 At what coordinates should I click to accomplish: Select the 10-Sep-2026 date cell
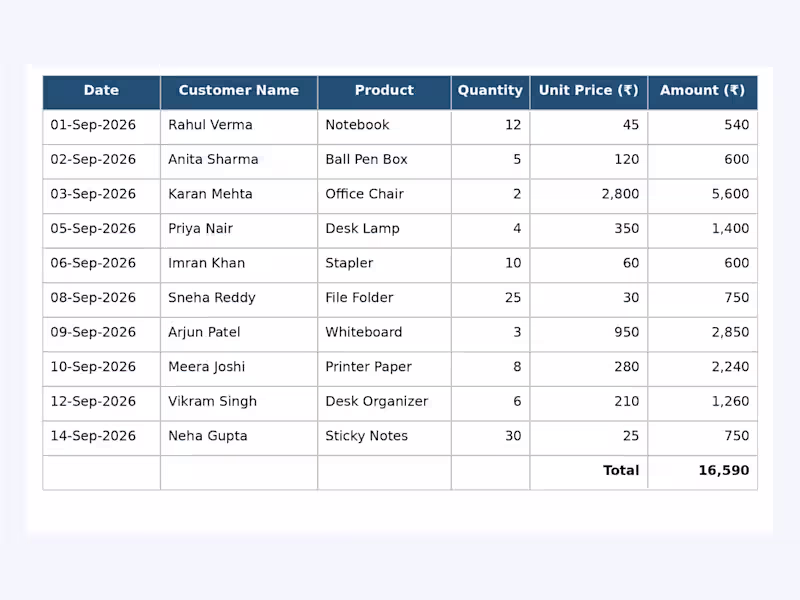coord(102,369)
